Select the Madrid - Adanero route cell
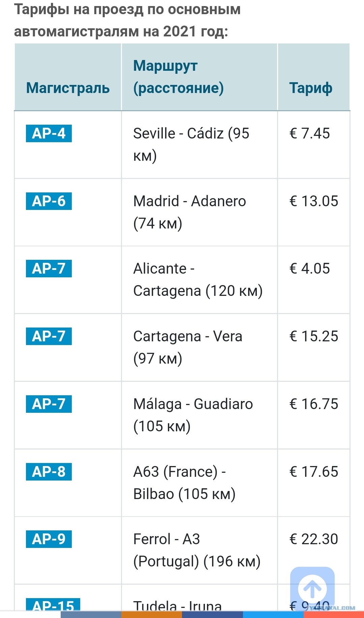This screenshot has width=364, height=618. click(x=200, y=212)
